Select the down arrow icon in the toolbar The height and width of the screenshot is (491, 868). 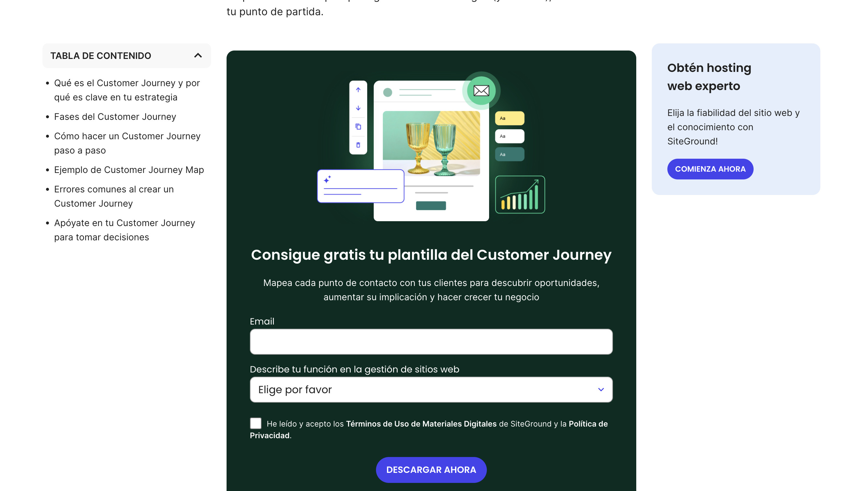click(358, 108)
